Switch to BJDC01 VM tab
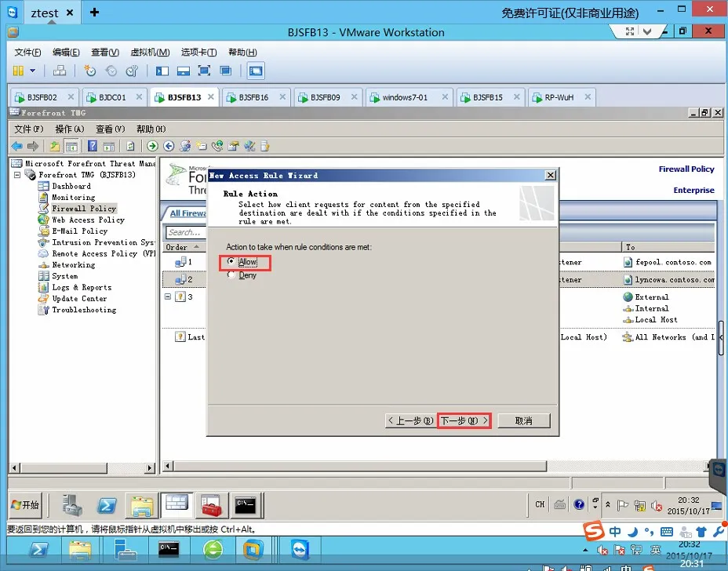Viewport: 728px width, 571px height. (112, 97)
